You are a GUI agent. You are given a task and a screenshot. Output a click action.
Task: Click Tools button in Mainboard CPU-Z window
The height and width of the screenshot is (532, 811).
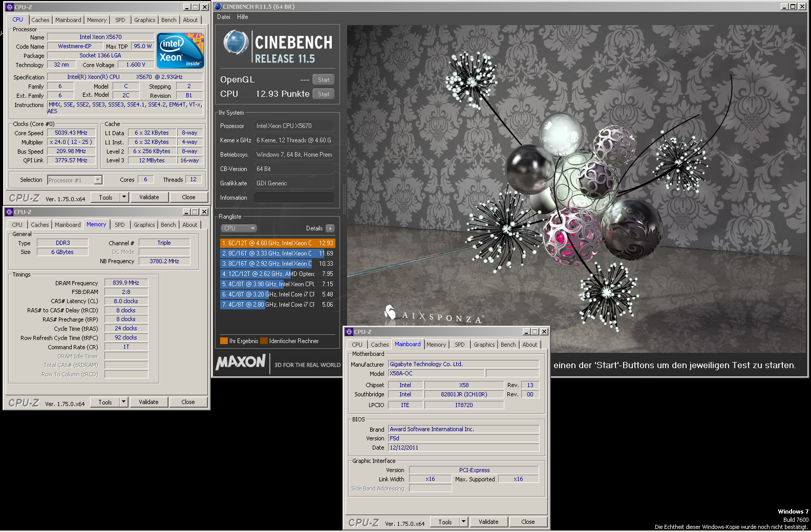pyautogui.click(x=445, y=522)
